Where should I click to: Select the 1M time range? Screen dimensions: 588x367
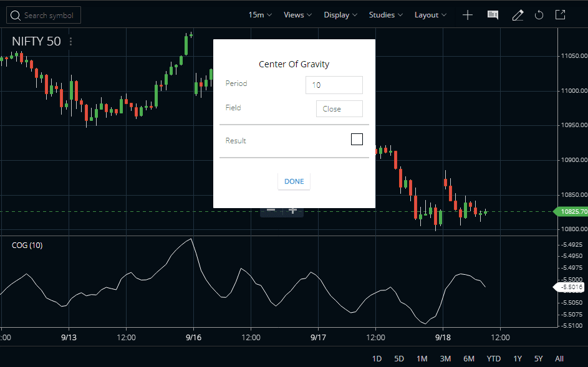[422, 359]
